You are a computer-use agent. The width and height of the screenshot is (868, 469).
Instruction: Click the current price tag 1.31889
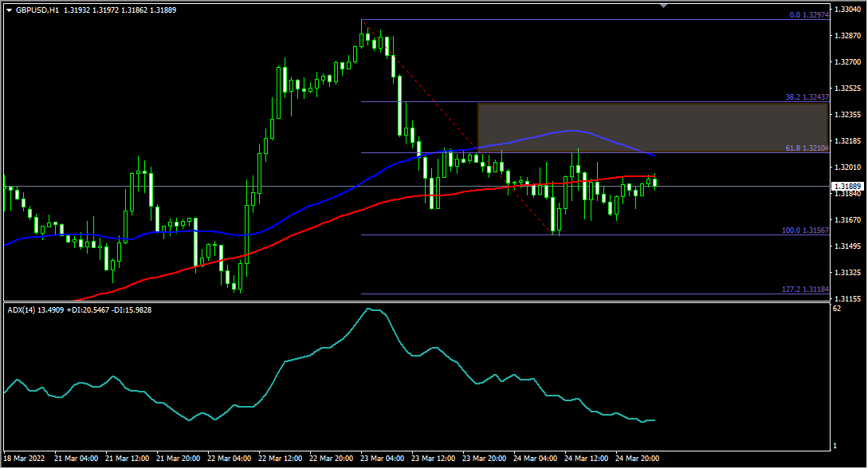847,187
